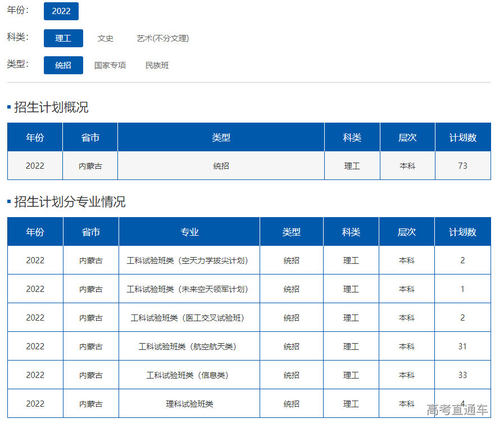The width and height of the screenshot is (504, 432).
Task: Click the total plan count 73 cell
Action: 462,166
